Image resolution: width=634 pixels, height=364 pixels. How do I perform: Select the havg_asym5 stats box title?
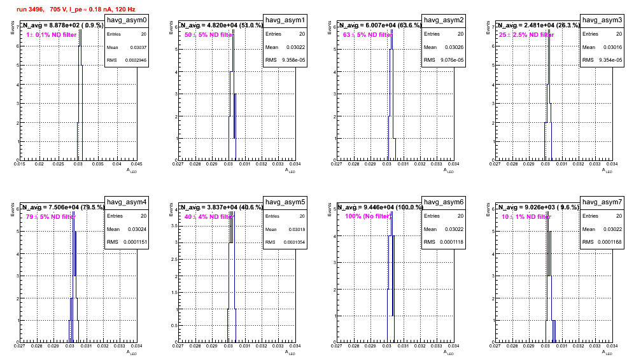(x=285, y=202)
